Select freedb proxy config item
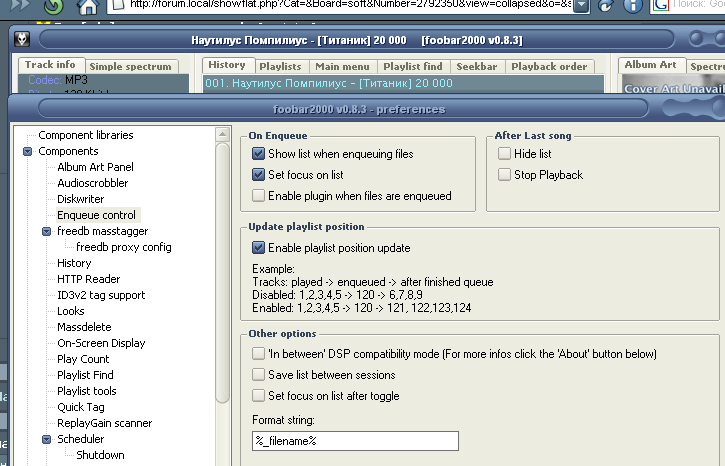Screen dimensions: 725x466 point(123,247)
